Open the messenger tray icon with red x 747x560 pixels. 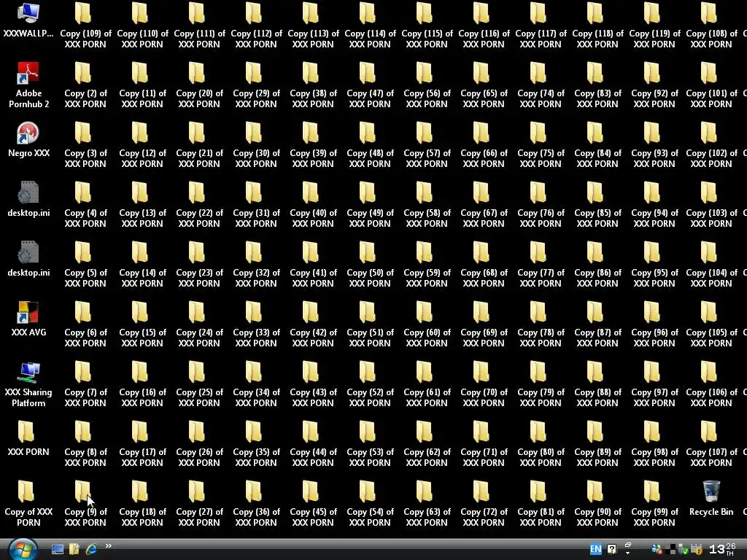coord(657,550)
